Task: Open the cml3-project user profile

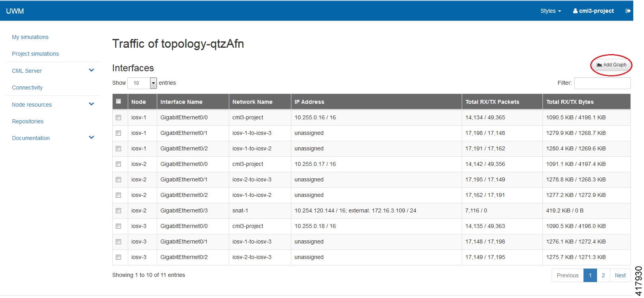Action: (593, 11)
